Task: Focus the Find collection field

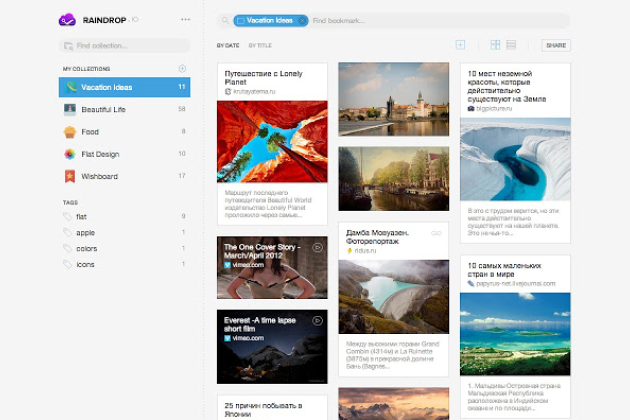Action: coord(125,46)
